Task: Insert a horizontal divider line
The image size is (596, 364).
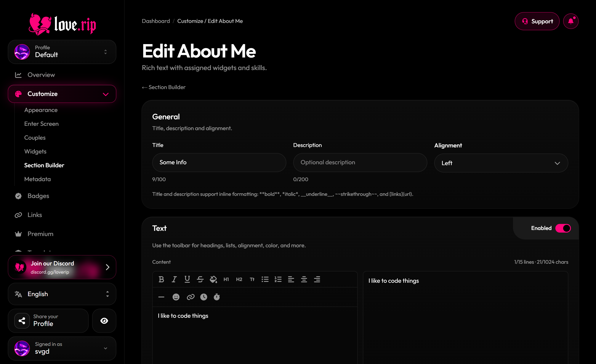Action: (x=161, y=297)
